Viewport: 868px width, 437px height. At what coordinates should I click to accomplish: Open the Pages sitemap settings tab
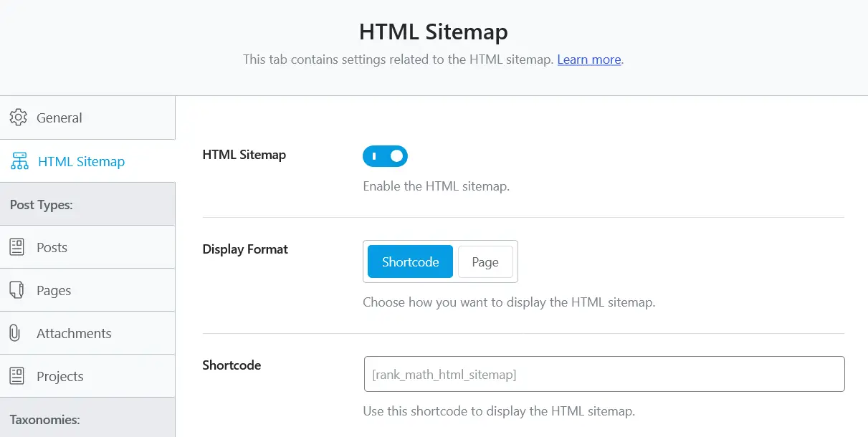point(87,290)
